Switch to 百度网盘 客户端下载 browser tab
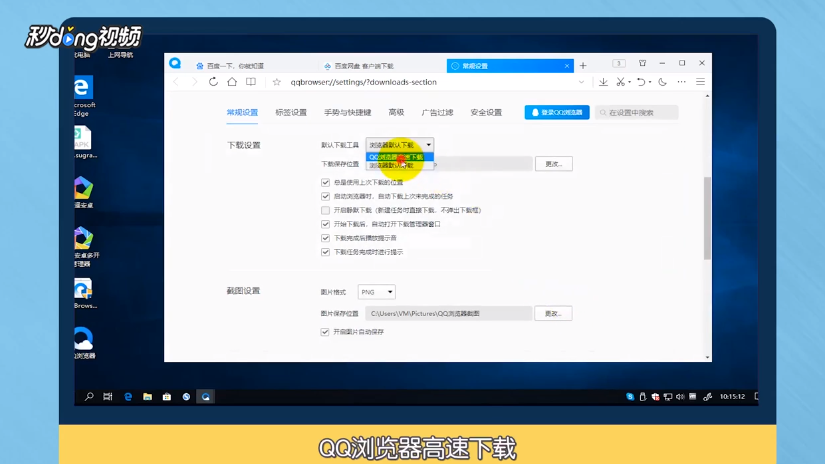825x464 pixels. 381,66
